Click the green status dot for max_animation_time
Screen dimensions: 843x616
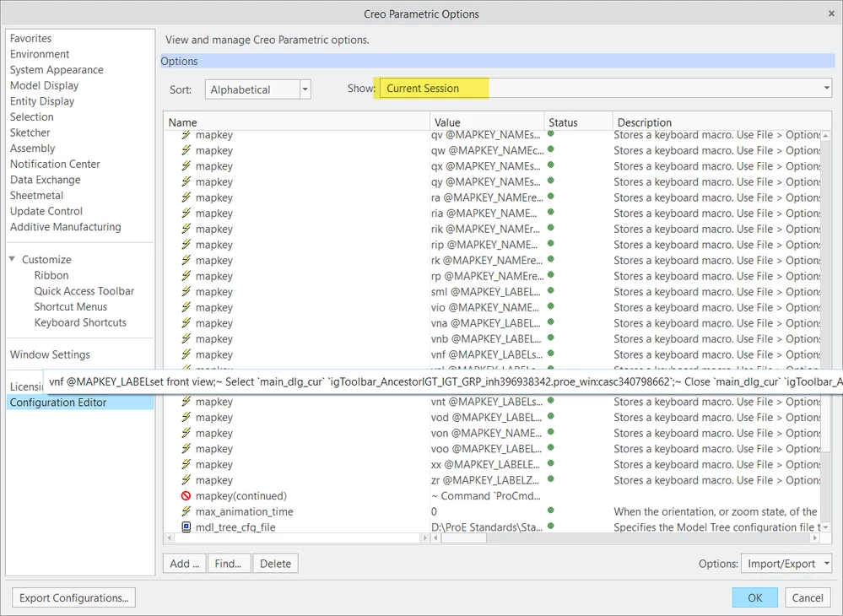(550, 511)
